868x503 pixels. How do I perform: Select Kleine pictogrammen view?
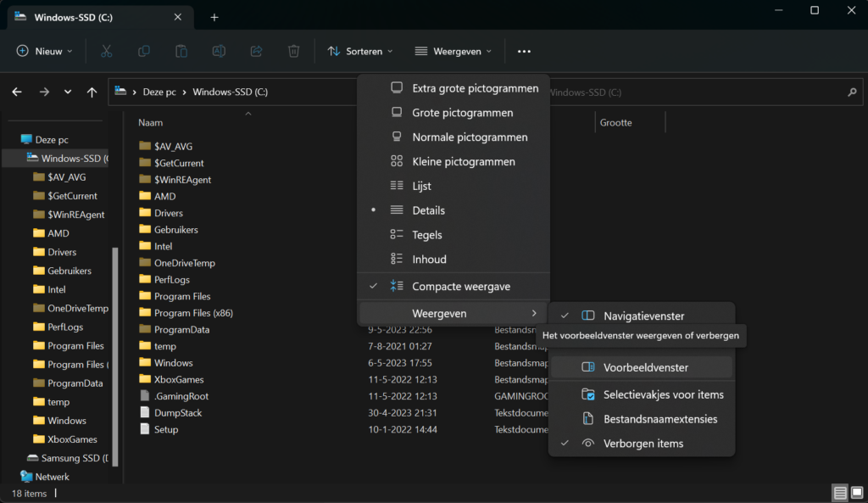453,161
